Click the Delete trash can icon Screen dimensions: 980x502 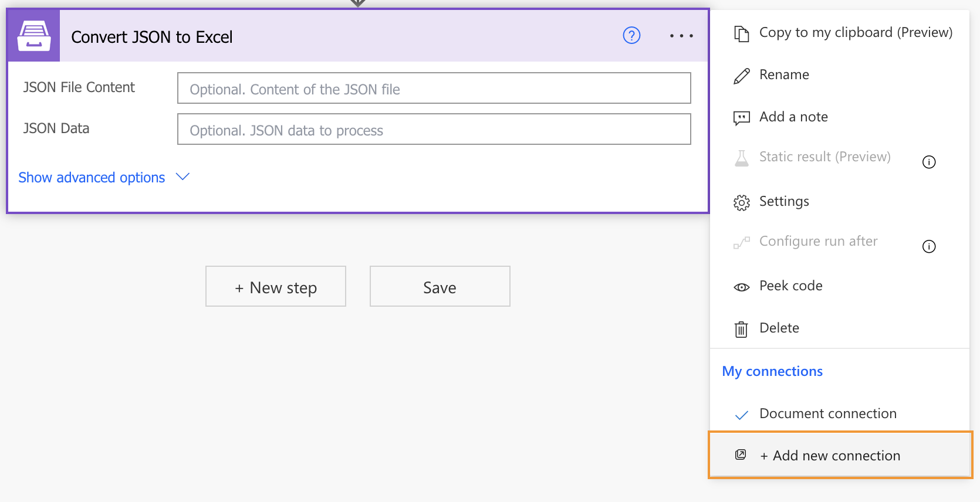(x=741, y=329)
